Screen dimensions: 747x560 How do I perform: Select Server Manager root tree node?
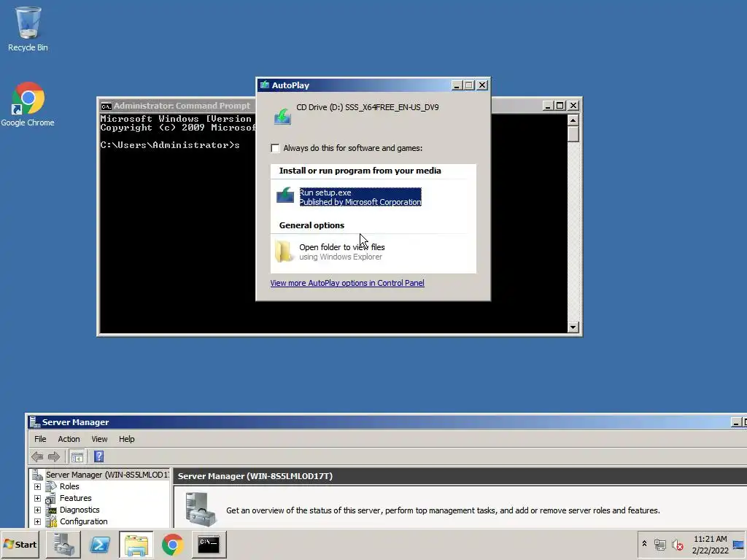107,475
